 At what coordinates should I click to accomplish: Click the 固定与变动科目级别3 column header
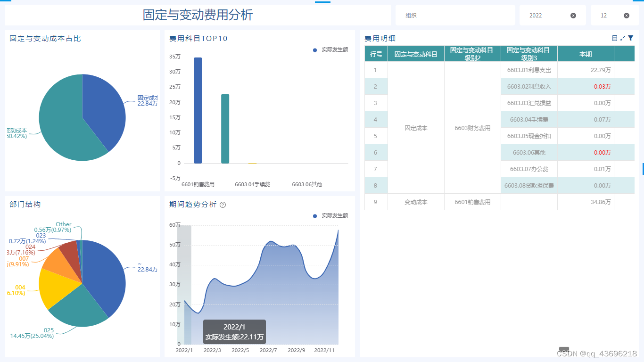coord(529,54)
